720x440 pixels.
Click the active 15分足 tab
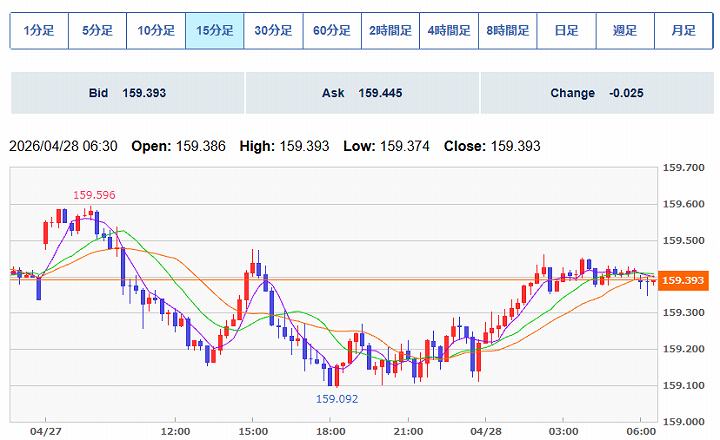pyautogui.click(x=214, y=31)
